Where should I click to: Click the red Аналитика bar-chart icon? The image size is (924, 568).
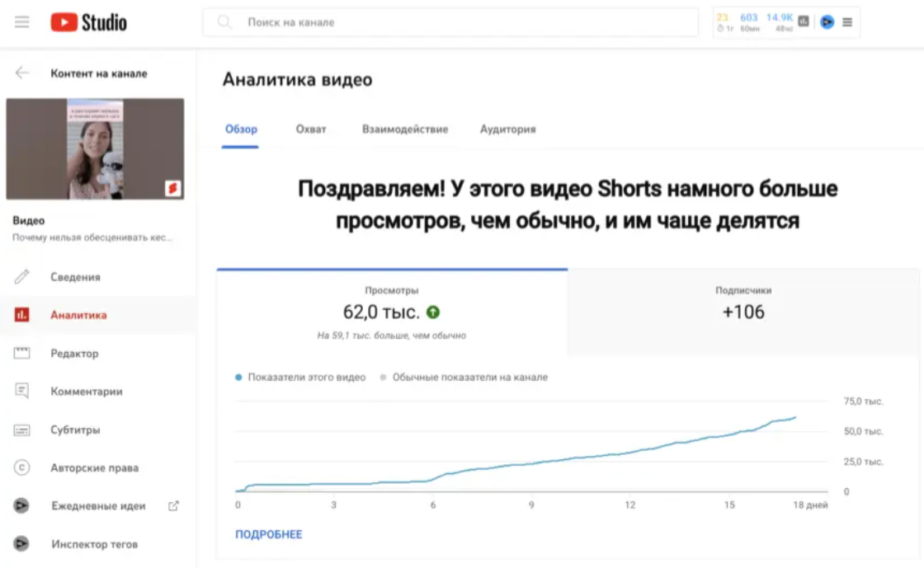tap(22, 315)
